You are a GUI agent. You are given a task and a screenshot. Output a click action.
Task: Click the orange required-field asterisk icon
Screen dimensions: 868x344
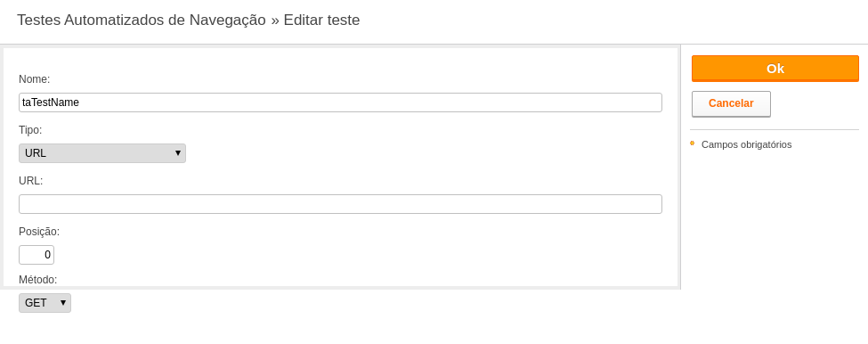(x=692, y=143)
